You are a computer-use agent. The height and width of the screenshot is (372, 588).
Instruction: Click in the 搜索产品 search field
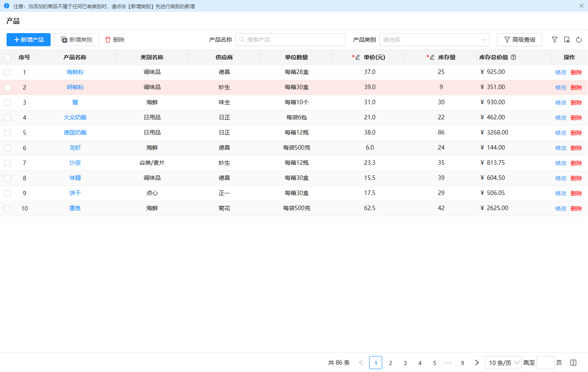point(290,40)
